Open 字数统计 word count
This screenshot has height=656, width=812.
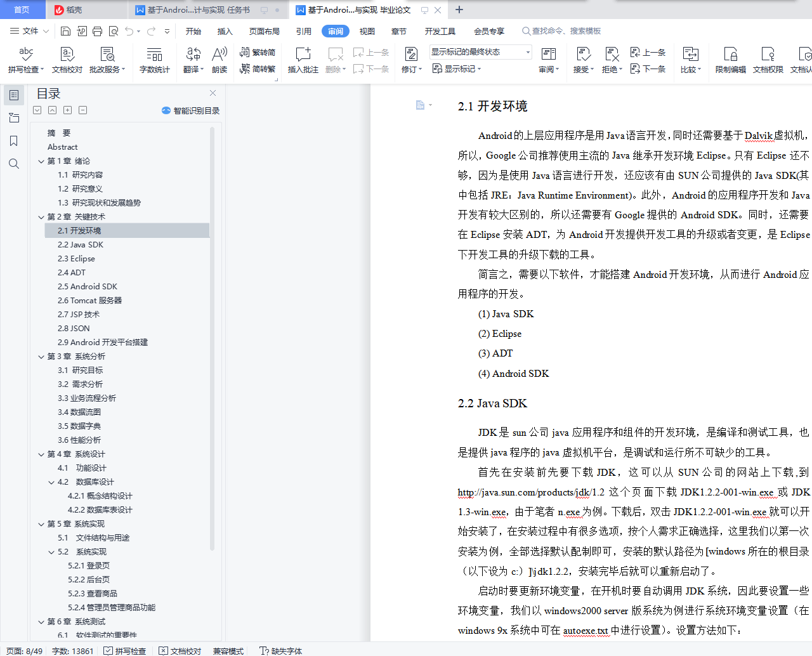[x=155, y=60]
